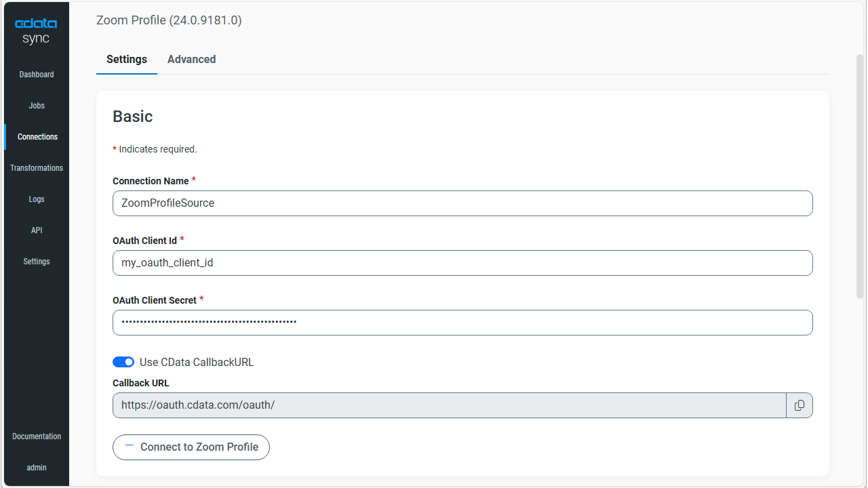Click the CData Sync logo
Screen dimensions: 868x488
(36, 31)
